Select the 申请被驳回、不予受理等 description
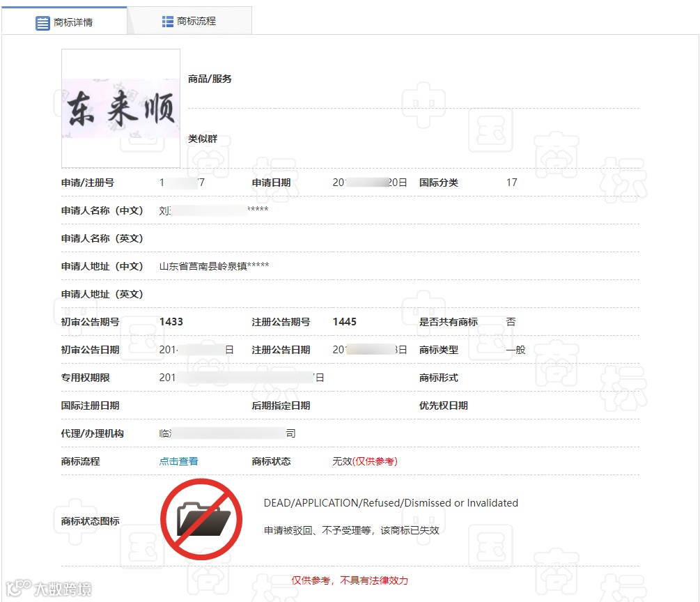This screenshot has height=602, width=700. [x=351, y=530]
